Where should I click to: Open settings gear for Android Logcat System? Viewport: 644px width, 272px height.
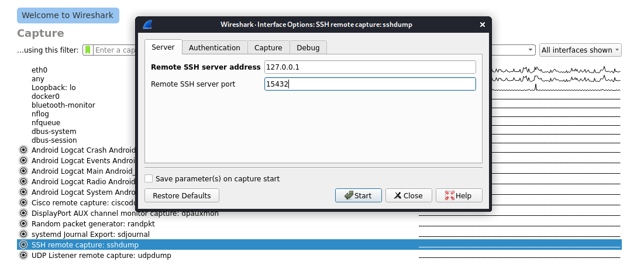(x=23, y=192)
